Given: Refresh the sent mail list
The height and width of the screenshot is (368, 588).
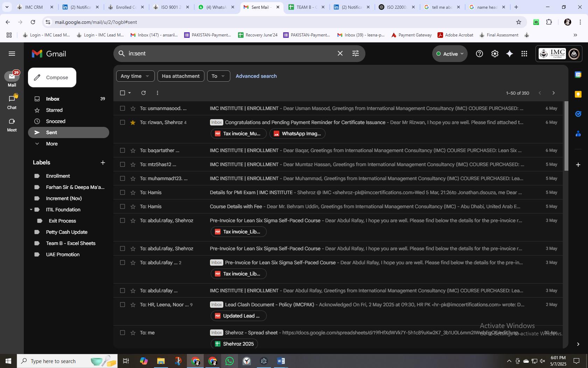Looking at the screenshot, I should pyautogui.click(x=143, y=93).
